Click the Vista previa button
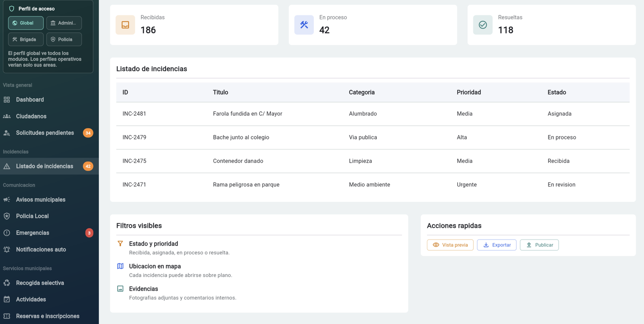This screenshot has width=644, height=324. (450, 245)
